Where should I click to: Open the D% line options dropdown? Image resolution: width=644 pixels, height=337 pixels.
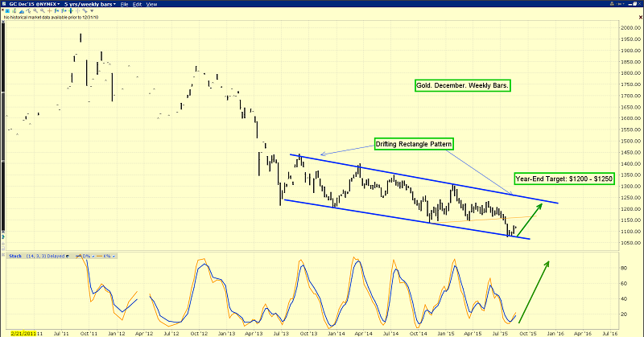point(95,256)
